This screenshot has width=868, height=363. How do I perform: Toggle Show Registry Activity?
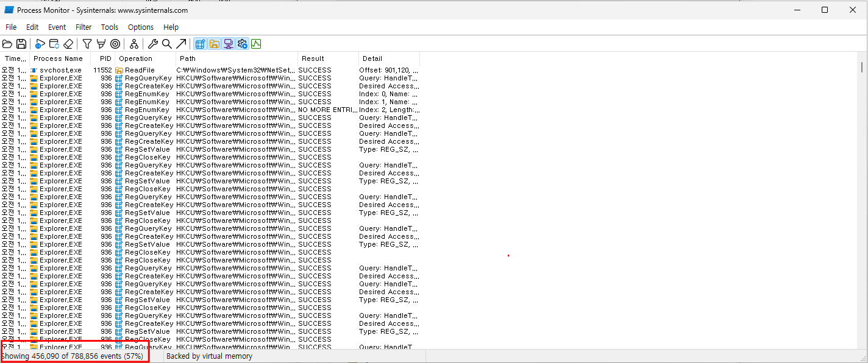coord(200,44)
